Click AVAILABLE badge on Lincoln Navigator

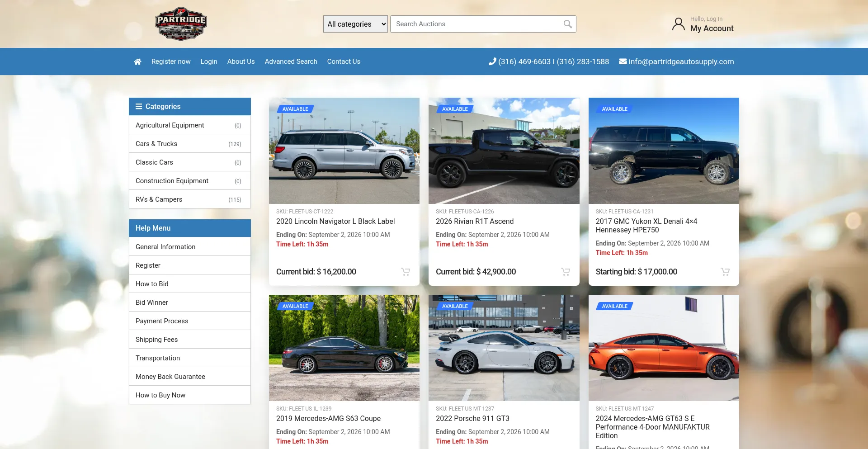pyautogui.click(x=295, y=109)
